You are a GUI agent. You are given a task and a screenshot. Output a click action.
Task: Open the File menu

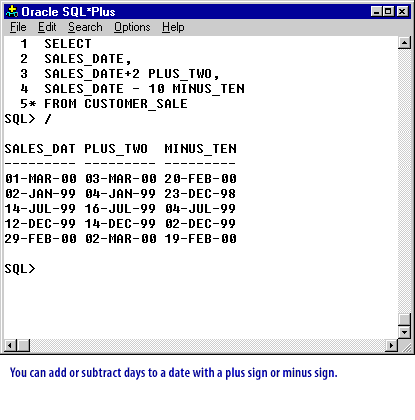pyautogui.click(x=18, y=27)
